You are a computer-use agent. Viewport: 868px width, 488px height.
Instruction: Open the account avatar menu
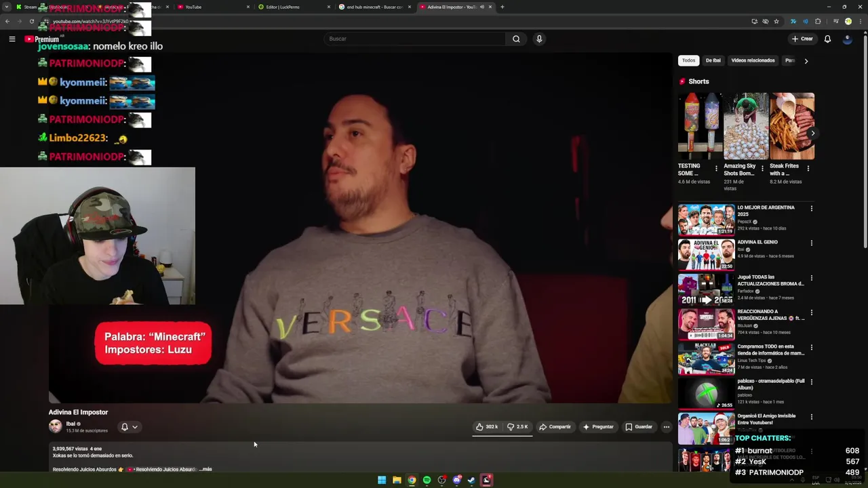pos(847,39)
